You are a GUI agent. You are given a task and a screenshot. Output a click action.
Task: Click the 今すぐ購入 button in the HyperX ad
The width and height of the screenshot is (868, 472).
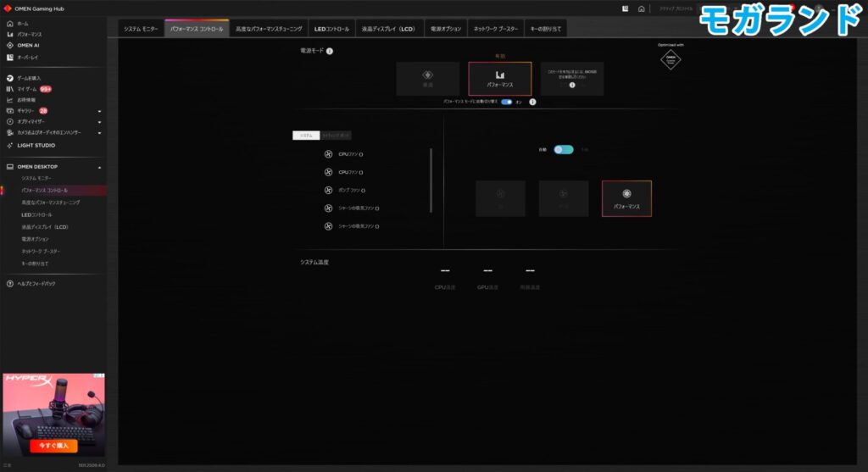[x=53, y=445]
